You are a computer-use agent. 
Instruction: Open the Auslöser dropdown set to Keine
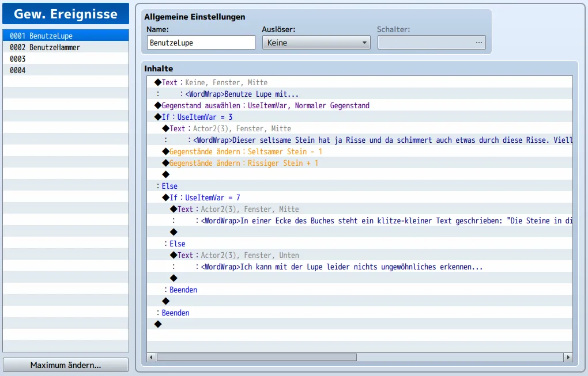point(316,43)
